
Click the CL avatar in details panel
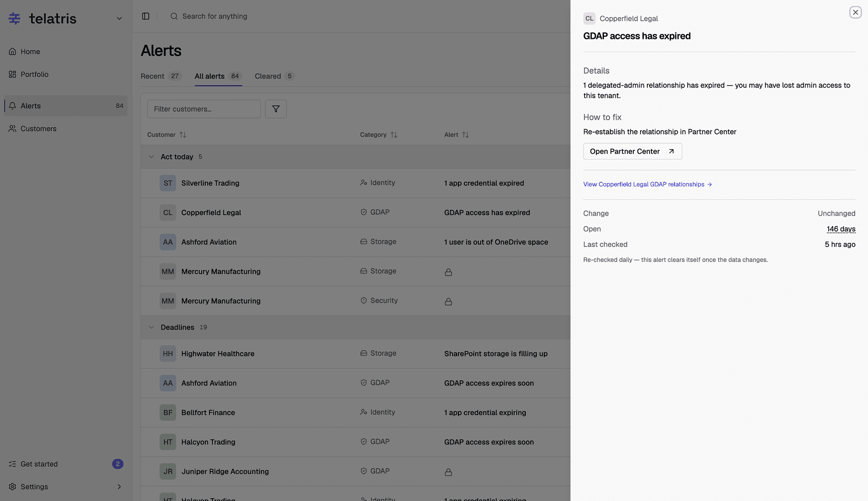[x=589, y=19]
